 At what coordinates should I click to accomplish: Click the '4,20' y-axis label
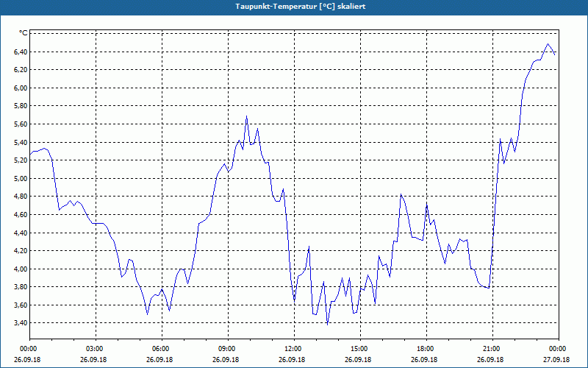21,251
